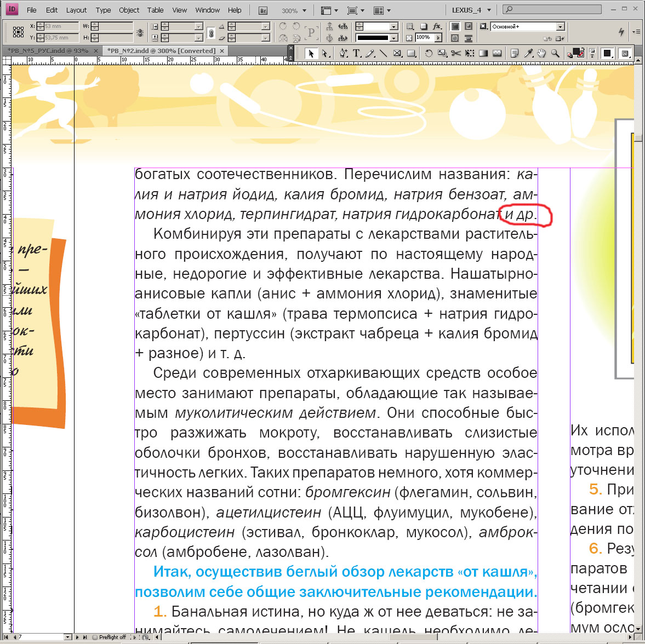The width and height of the screenshot is (645, 644).
Task: Open the Layout menu
Action: [x=76, y=10]
